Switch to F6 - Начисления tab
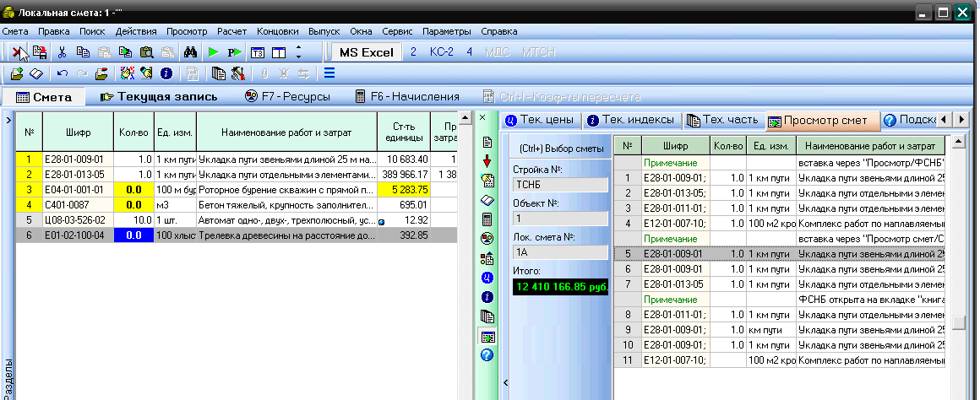This screenshot has height=400, width=980. 407,97
